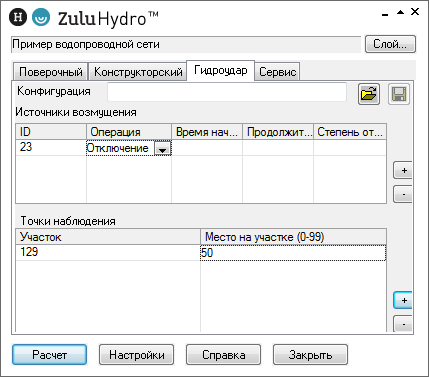Click the blue smiley Zulu logo icon
The width and height of the screenshot is (429, 377).
click(x=41, y=17)
